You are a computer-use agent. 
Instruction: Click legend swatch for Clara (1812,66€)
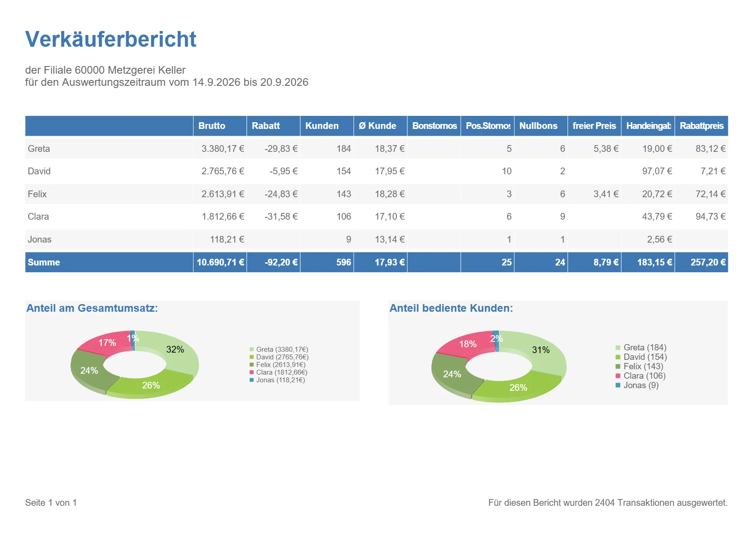[252, 372]
